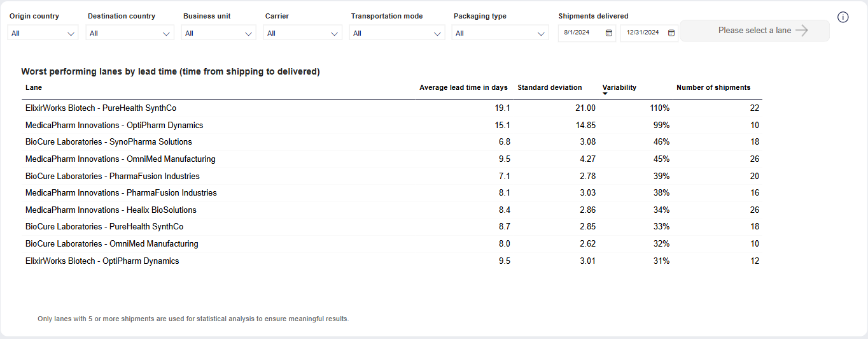Click the footnote about 5 or more shipments

click(193, 319)
